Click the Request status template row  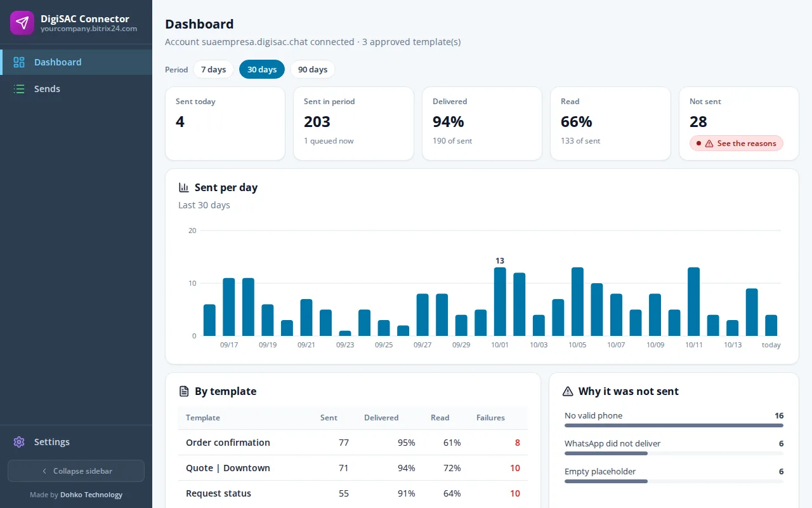point(353,493)
